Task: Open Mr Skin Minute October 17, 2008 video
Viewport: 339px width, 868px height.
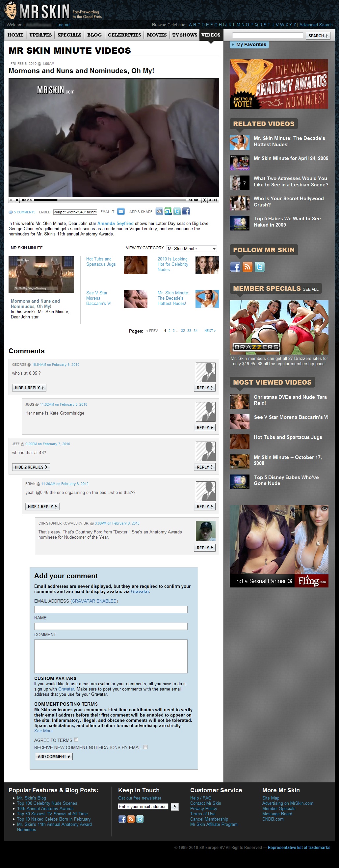Action: tap(288, 460)
